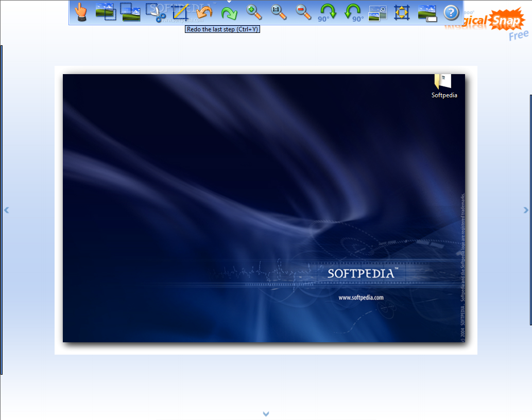
Task: Click the pixelate region tool icon
Action: click(130, 12)
